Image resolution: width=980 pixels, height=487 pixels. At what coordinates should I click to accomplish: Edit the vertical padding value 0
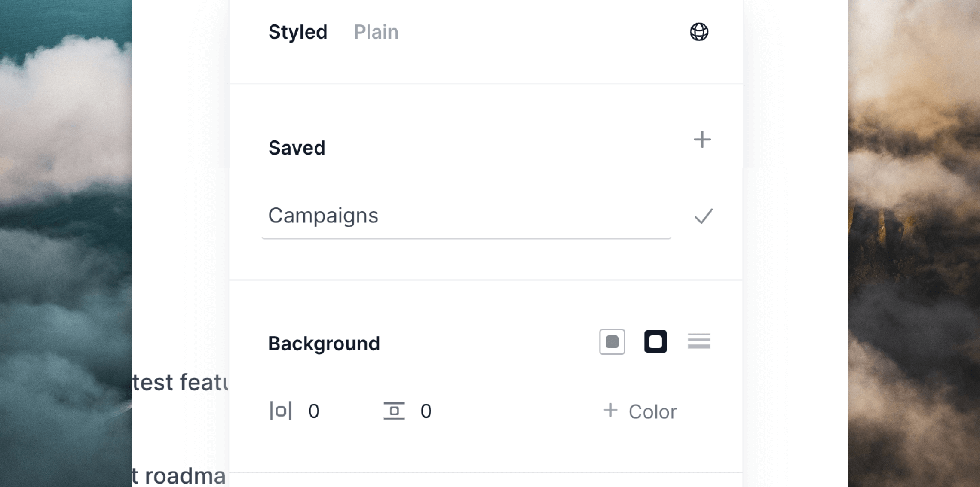[426, 411]
